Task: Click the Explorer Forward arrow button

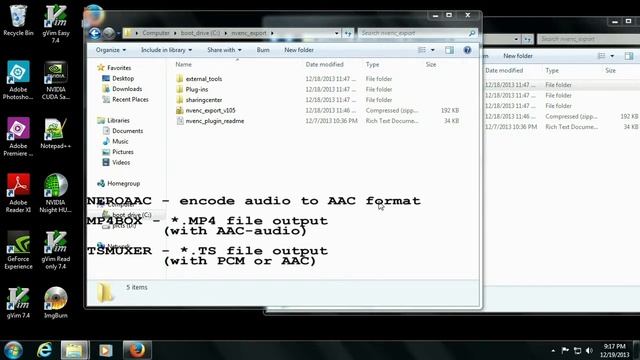Action: click(x=109, y=33)
